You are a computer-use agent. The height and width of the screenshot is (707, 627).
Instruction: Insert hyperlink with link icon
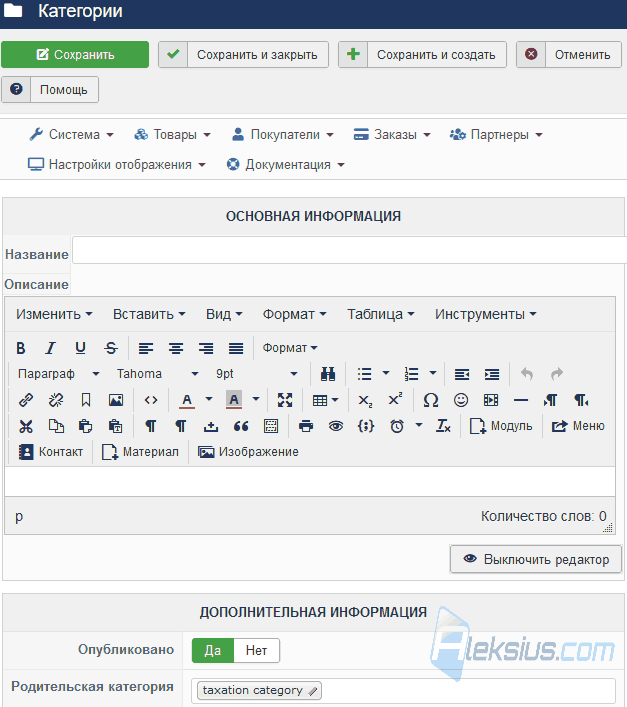(x=26, y=400)
